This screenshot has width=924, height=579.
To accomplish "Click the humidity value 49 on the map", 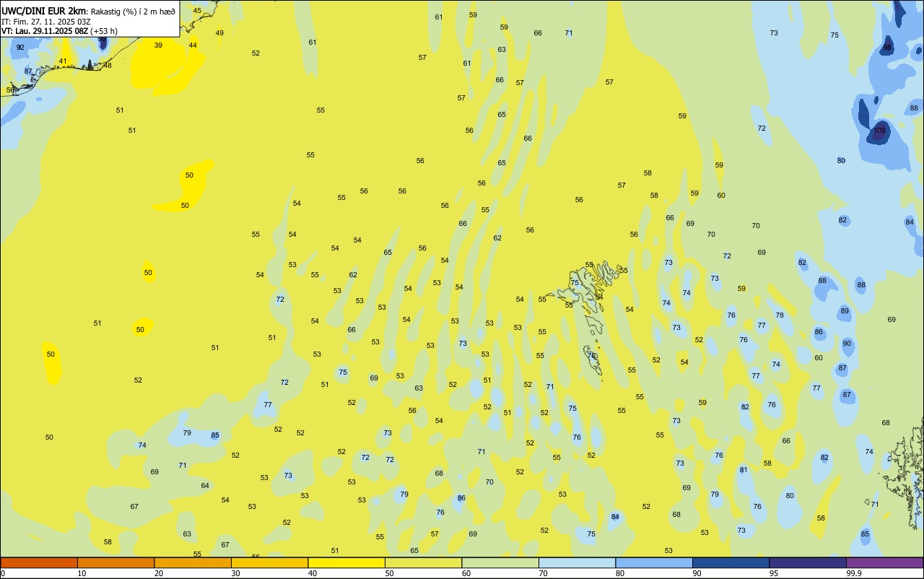I will [219, 33].
